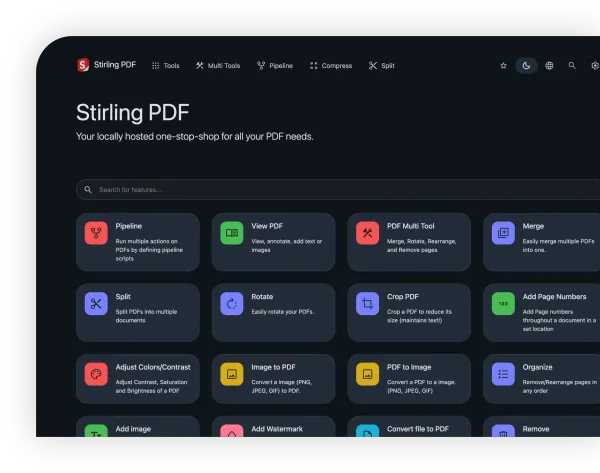Viewport: 600px width, 473px height.
Task: Click the Adjust Colors/Contrast palette icon
Action: [96, 374]
